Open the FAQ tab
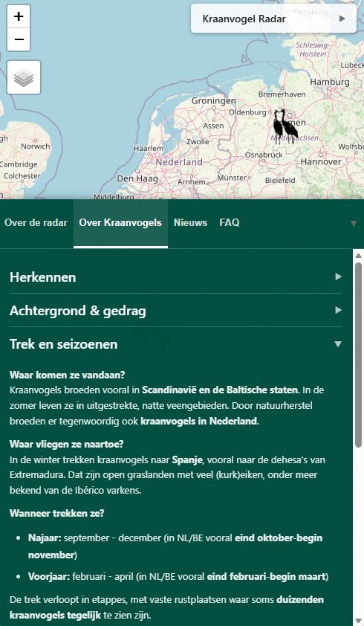The height and width of the screenshot is (626, 364). point(230,223)
